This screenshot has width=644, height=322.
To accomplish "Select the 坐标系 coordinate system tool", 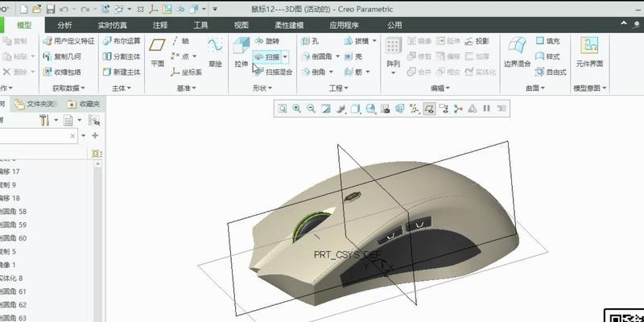I will point(187,72).
